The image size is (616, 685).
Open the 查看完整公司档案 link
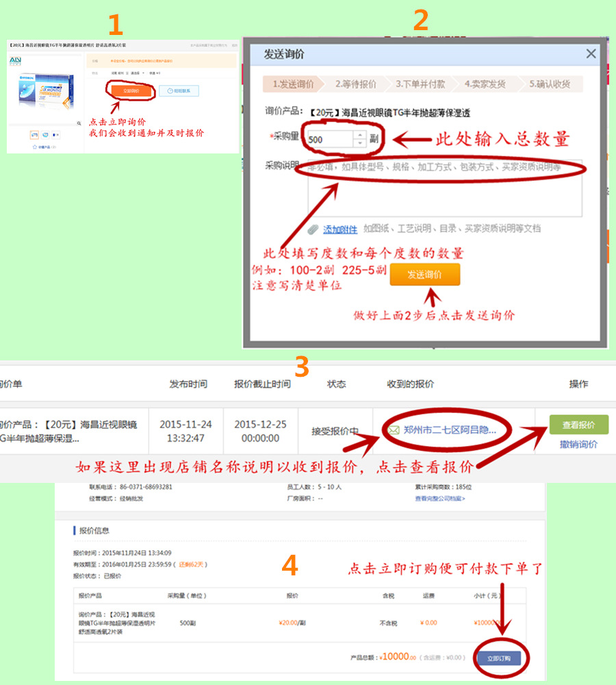[x=439, y=499]
